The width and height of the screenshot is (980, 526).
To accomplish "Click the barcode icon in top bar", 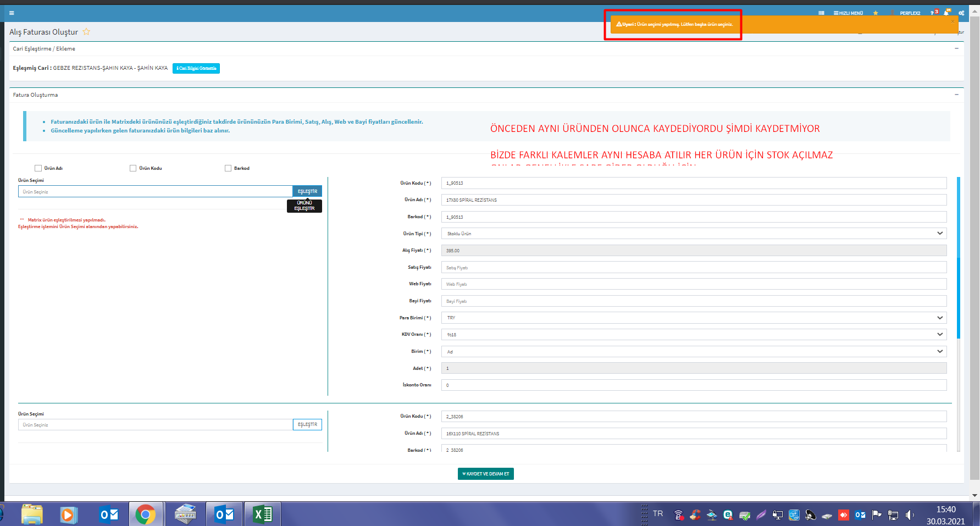I will pos(821,13).
